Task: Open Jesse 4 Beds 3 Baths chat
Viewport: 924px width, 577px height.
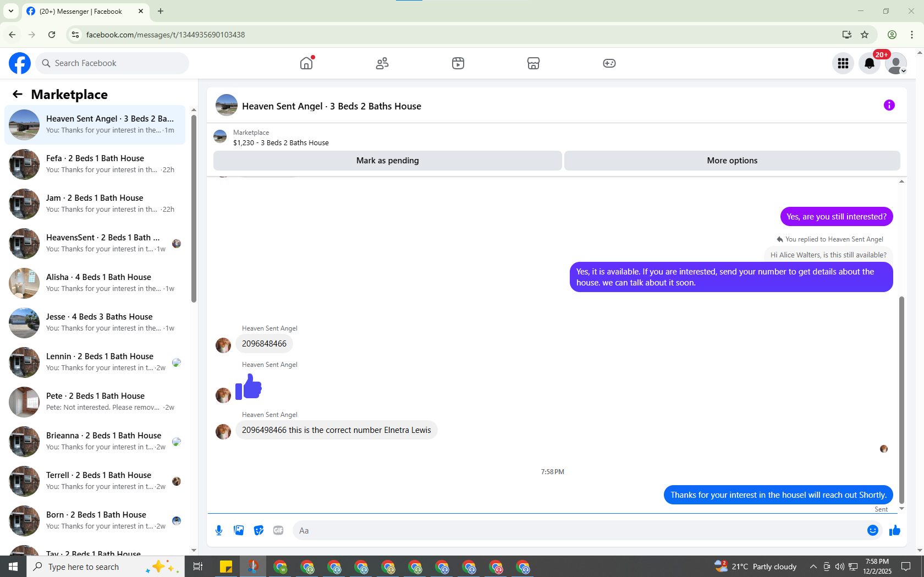Action: pyautogui.click(x=95, y=323)
